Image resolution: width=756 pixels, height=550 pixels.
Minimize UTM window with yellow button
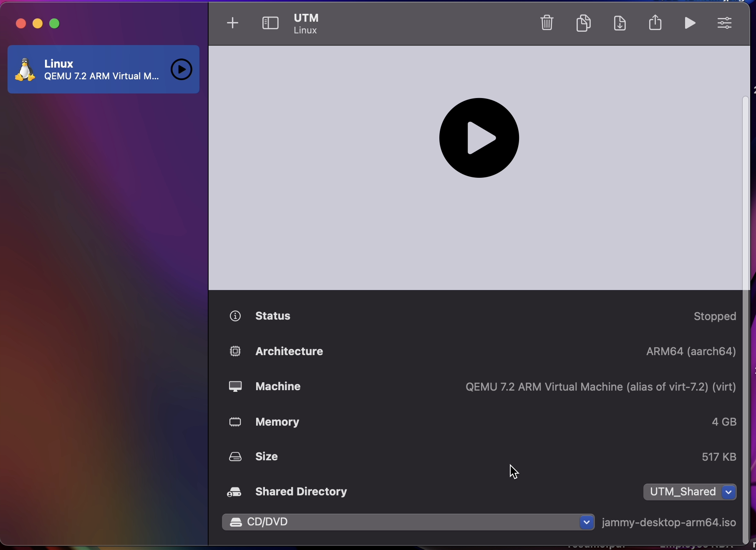(38, 24)
